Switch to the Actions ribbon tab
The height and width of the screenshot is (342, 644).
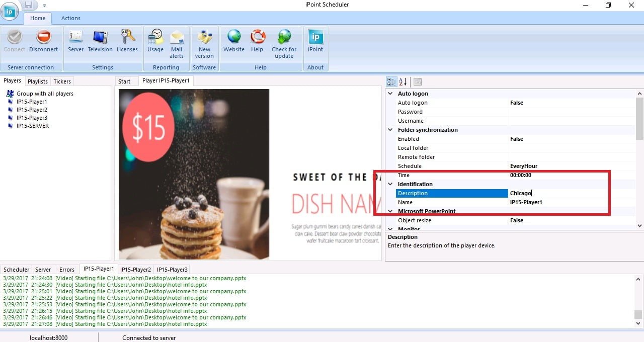tap(71, 18)
